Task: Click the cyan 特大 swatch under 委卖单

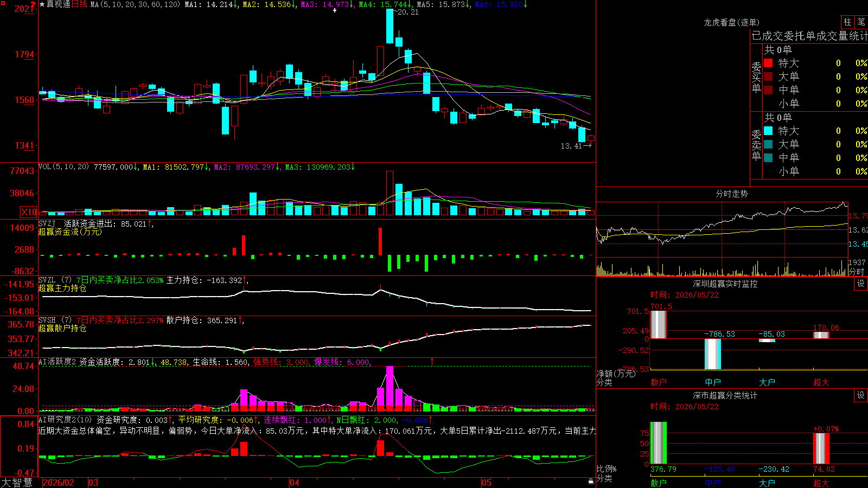Action: tap(768, 131)
